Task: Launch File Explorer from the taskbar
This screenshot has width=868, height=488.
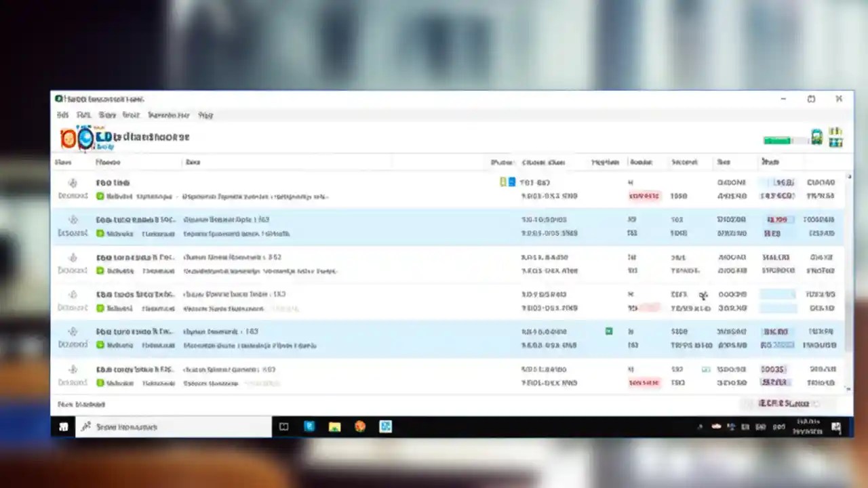Action: tap(334, 426)
